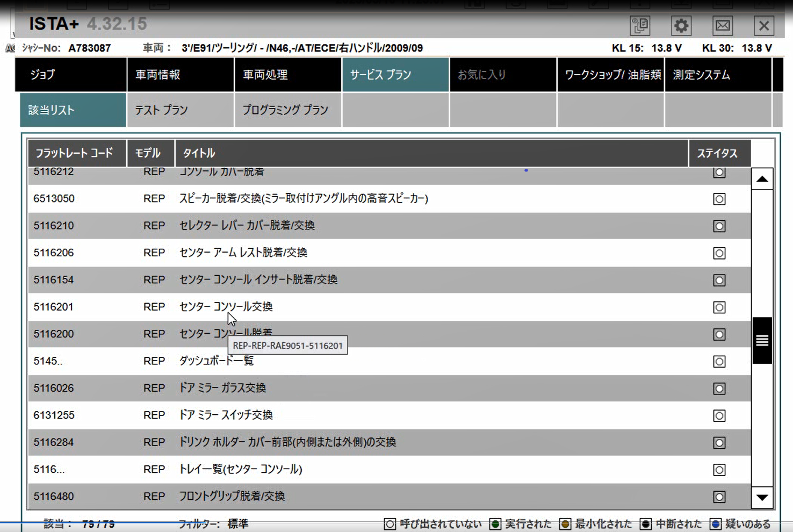Click flat rate code 6131255
Image resolution: width=793 pixels, height=532 pixels.
[54, 415]
